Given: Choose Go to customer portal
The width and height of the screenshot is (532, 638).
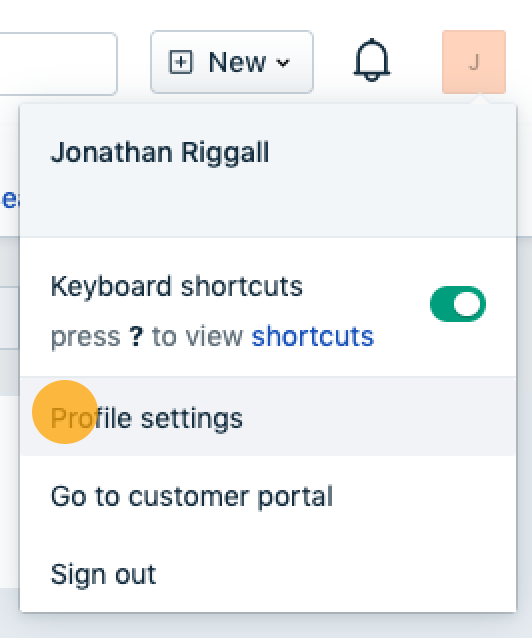Looking at the screenshot, I should pos(268,496).
